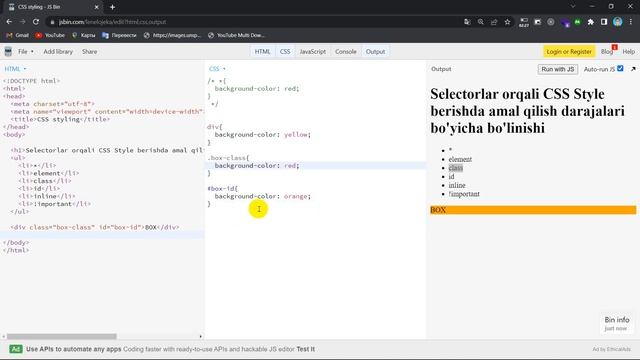Click the HTML scrollbar right arrow
Screen dimensions: 640x360
pos(200,336)
